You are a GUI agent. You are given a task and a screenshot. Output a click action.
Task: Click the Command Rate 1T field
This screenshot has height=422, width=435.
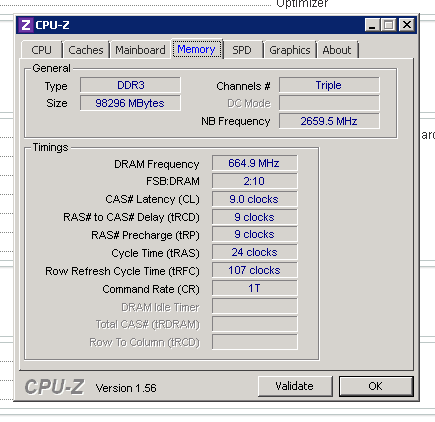[254, 288]
